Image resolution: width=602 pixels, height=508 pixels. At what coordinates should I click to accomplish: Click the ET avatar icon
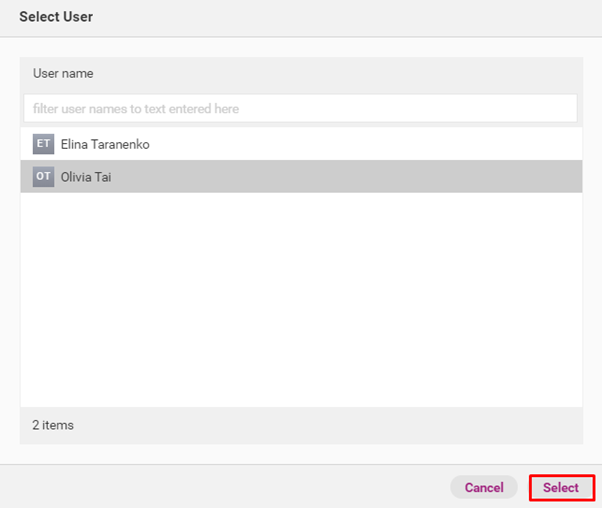pos(43,144)
